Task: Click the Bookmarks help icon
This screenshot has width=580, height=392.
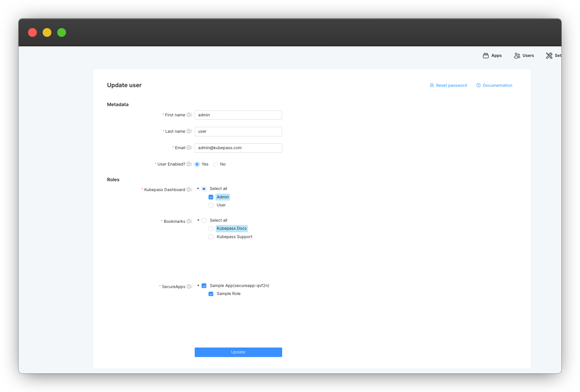Action: click(x=189, y=221)
